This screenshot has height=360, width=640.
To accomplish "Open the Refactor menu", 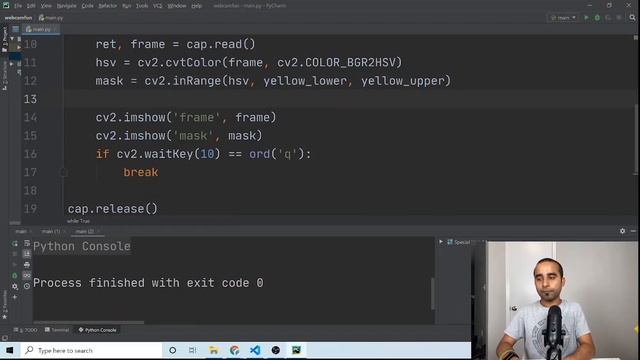I will [107, 6].
